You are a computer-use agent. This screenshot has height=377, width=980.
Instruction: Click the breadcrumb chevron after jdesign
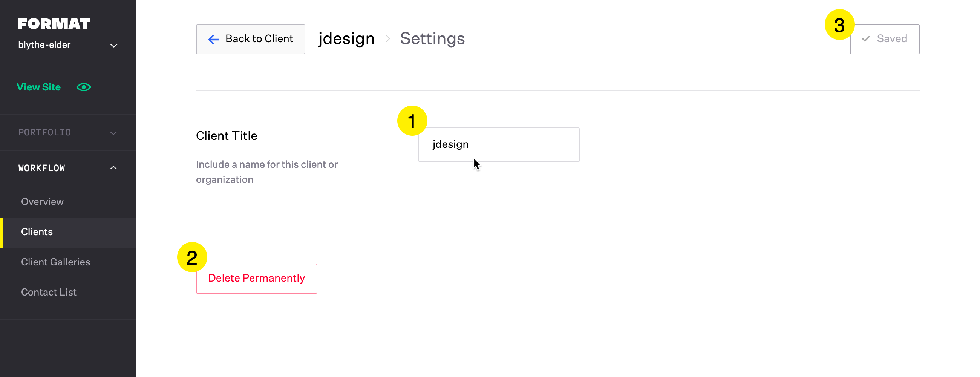pos(387,39)
